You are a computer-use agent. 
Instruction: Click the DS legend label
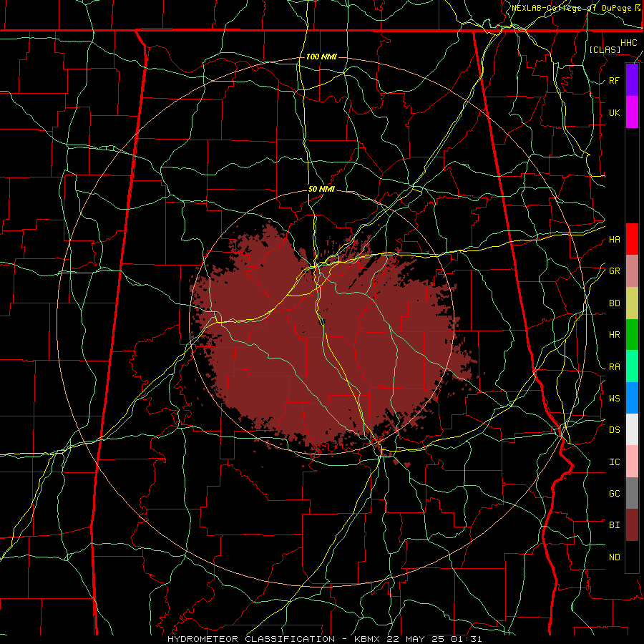[614, 430]
